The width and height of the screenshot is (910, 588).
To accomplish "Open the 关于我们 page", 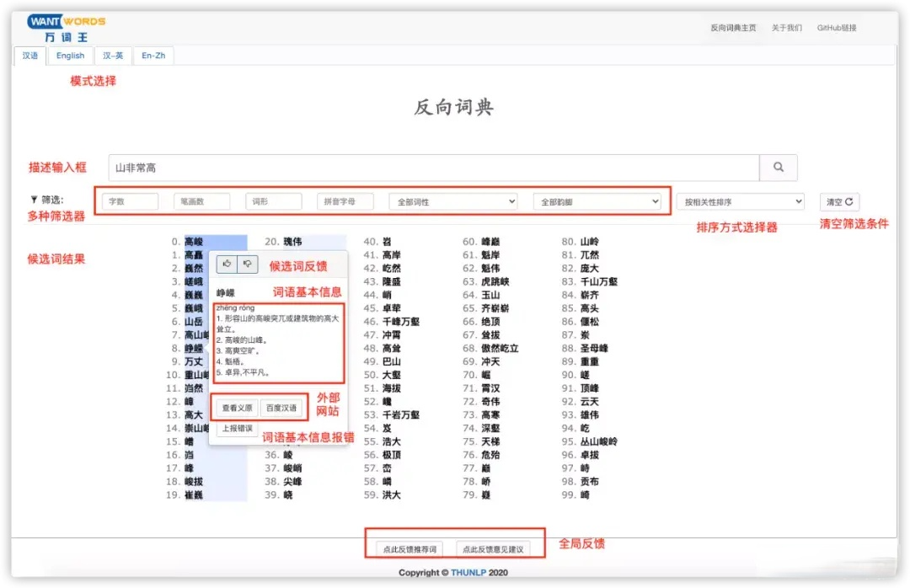I will pyautogui.click(x=786, y=28).
